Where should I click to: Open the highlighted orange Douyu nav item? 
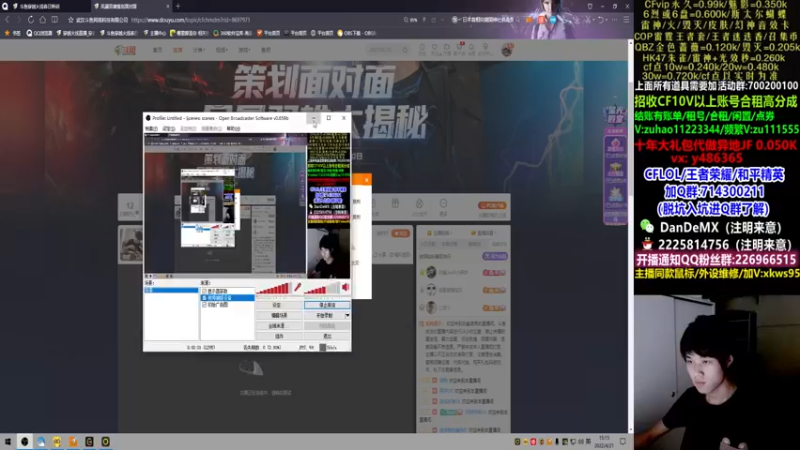click(178, 50)
